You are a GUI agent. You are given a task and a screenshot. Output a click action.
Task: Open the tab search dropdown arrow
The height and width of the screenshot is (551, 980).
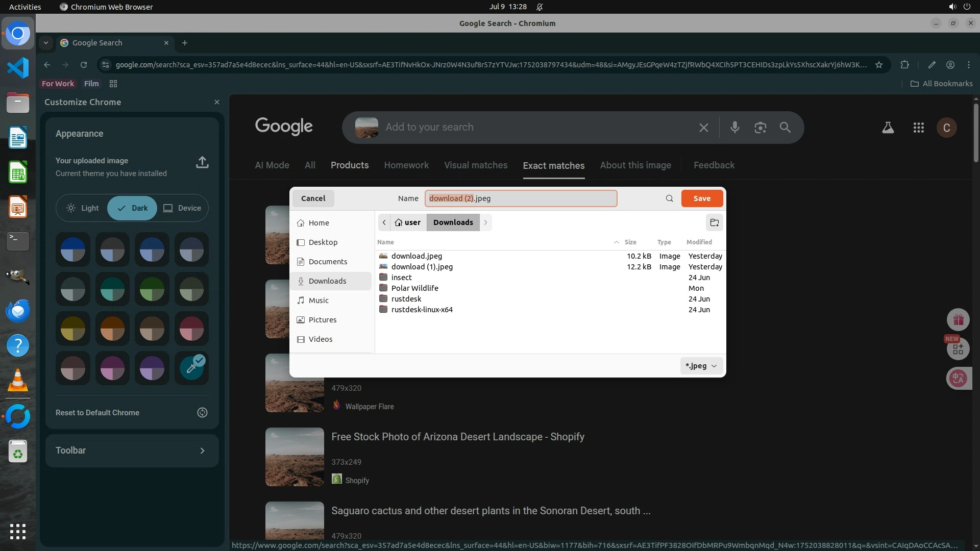click(46, 43)
